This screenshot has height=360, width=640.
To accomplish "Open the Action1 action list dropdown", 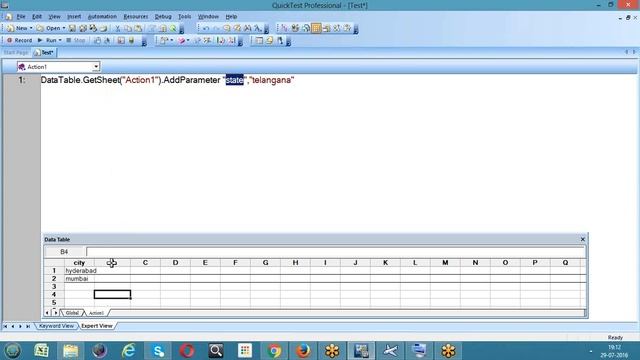I will point(96,67).
